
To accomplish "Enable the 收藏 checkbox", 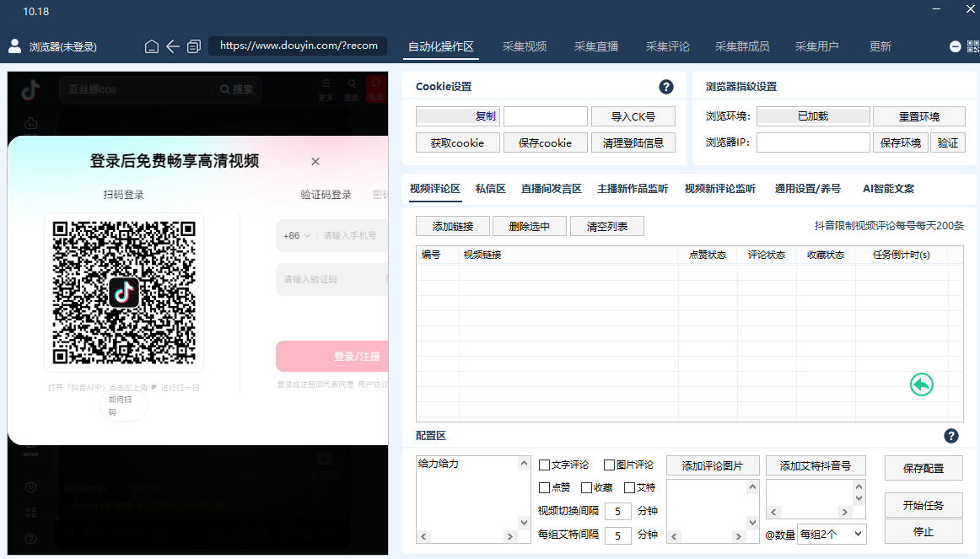I will pyautogui.click(x=586, y=488).
